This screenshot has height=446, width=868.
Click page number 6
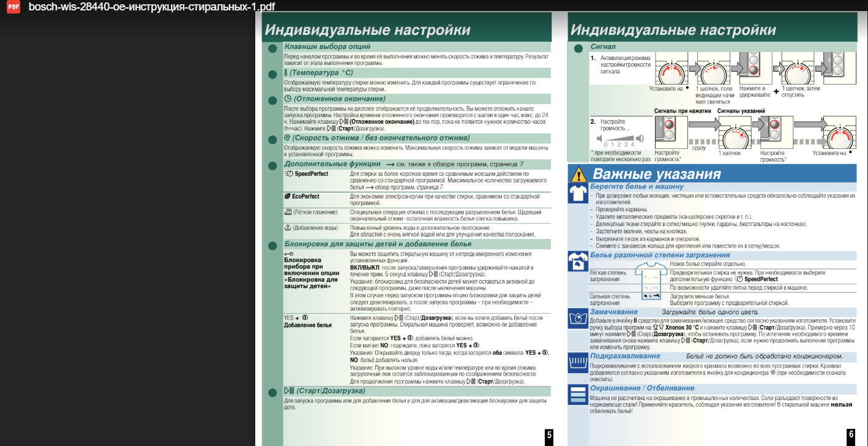(x=851, y=435)
